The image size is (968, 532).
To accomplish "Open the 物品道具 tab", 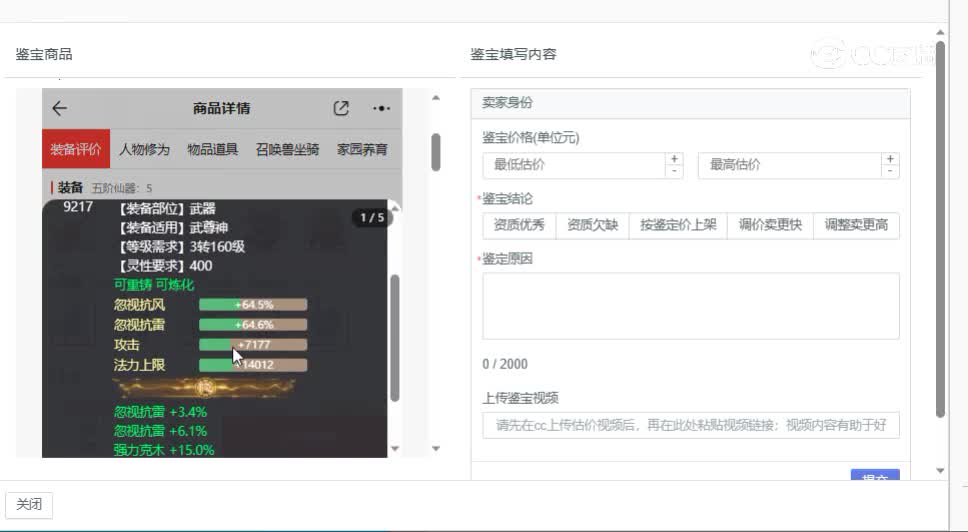I will pos(212,150).
